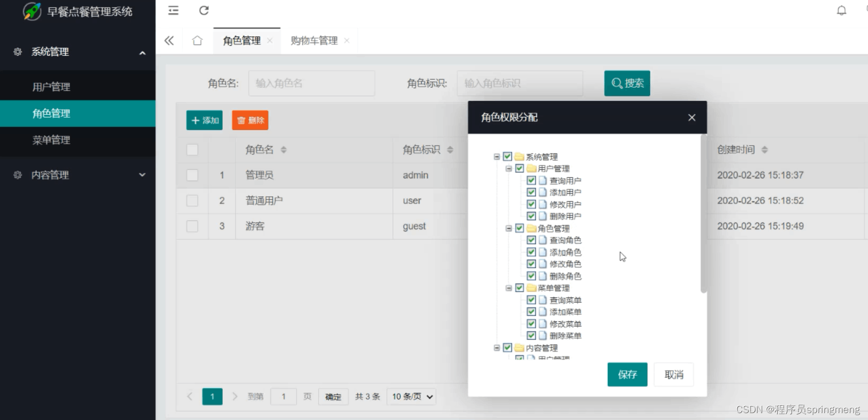Toggle the 删除角色 permission checkbox
The width and height of the screenshot is (868, 420).
pyautogui.click(x=531, y=276)
